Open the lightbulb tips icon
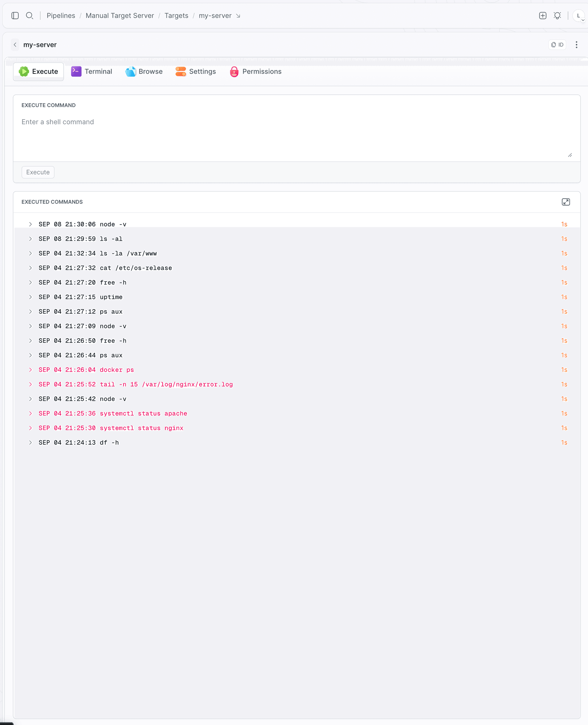The height and width of the screenshot is (725, 588). [x=557, y=16]
